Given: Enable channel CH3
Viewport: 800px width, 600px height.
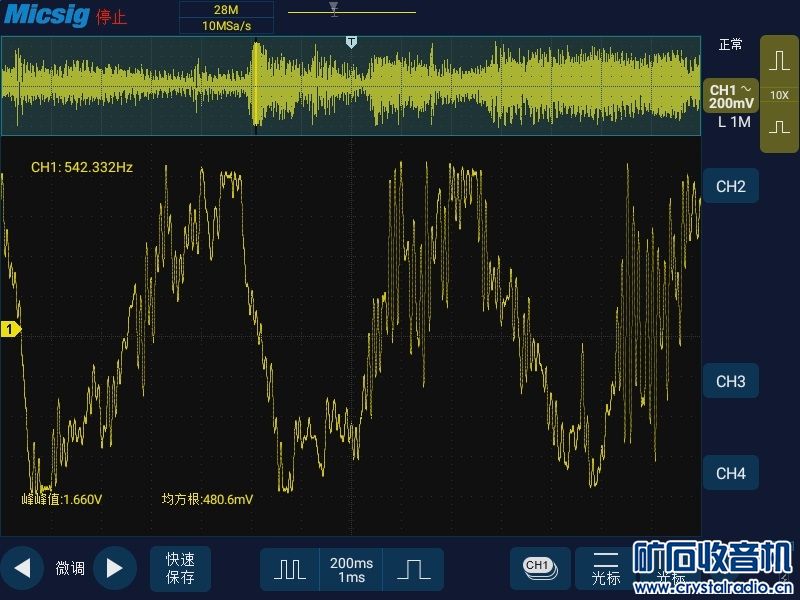Looking at the screenshot, I should [x=731, y=381].
